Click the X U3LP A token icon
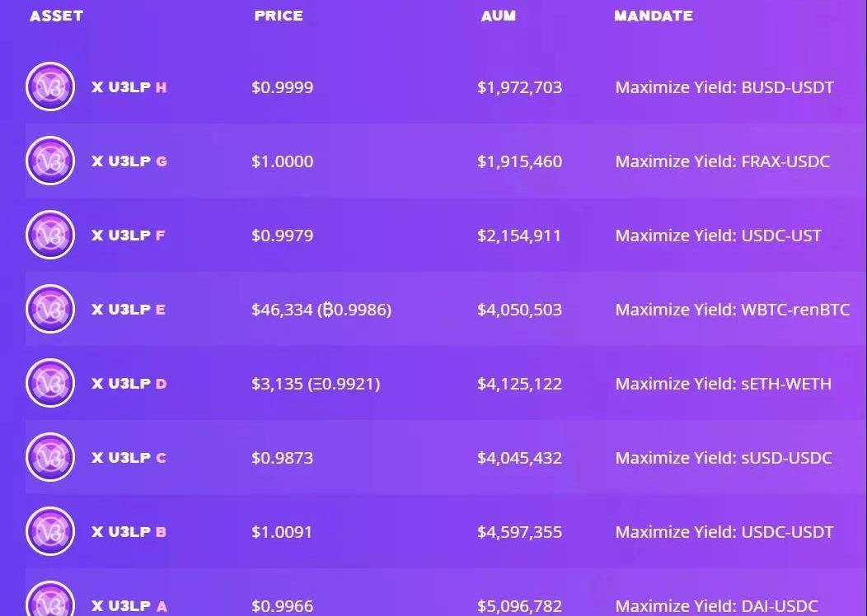The height and width of the screenshot is (616, 867). (50, 600)
